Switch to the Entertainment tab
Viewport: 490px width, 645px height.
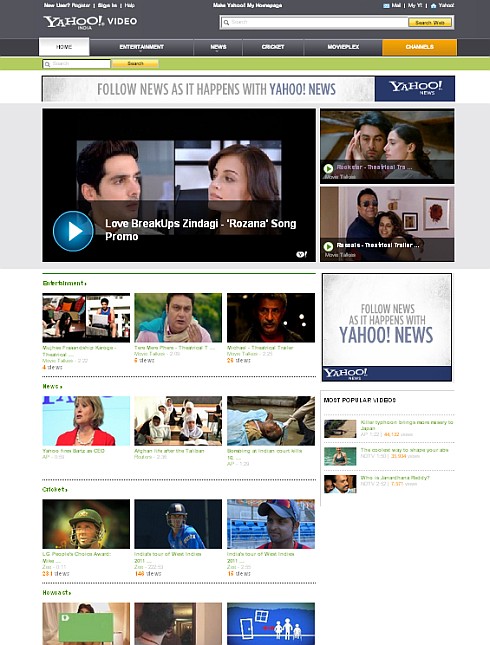click(142, 47)
